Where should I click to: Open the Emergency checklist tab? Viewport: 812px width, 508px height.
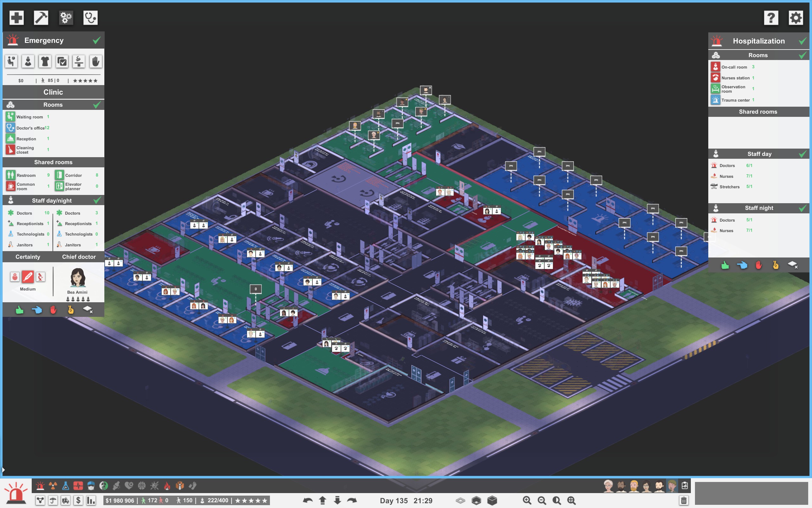click(62, 62)
